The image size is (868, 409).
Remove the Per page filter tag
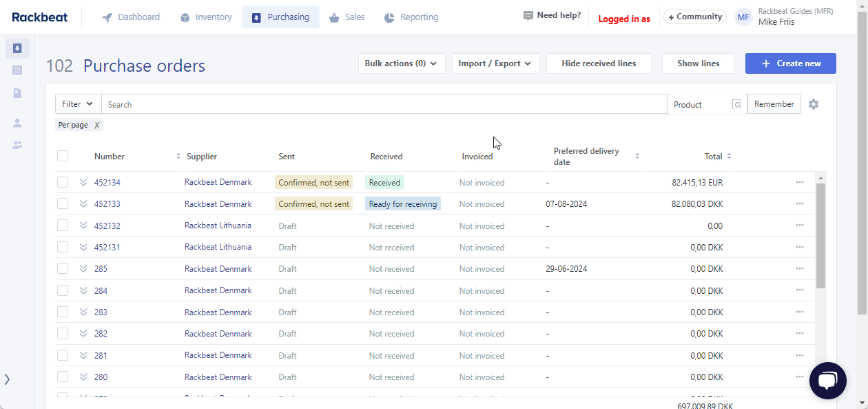click(97, 125)
